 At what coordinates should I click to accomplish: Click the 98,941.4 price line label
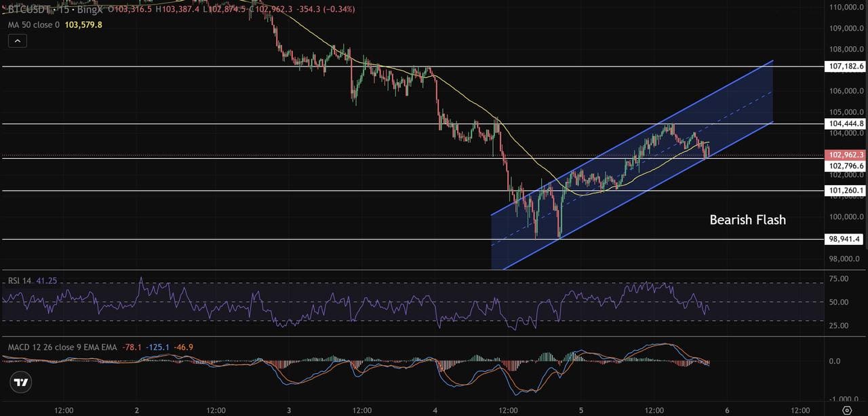click(x=846, y=240)
